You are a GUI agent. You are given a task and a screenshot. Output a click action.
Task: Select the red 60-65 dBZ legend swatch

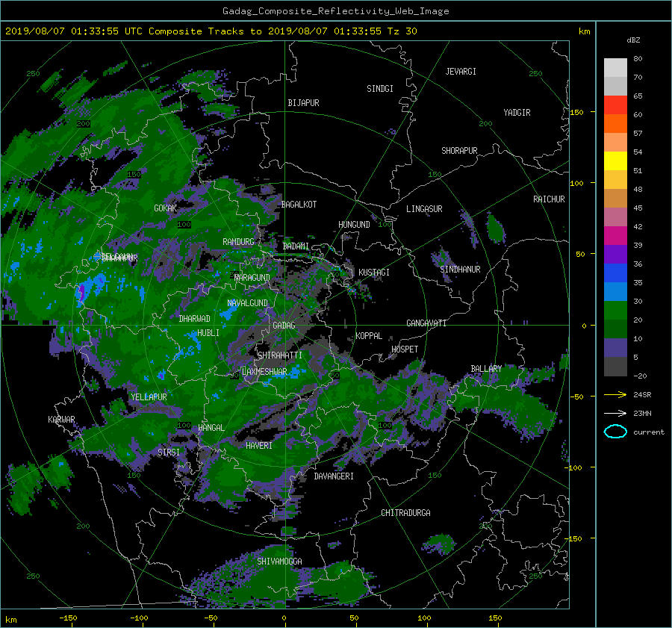pyautogui.click(x=615, y=105)
